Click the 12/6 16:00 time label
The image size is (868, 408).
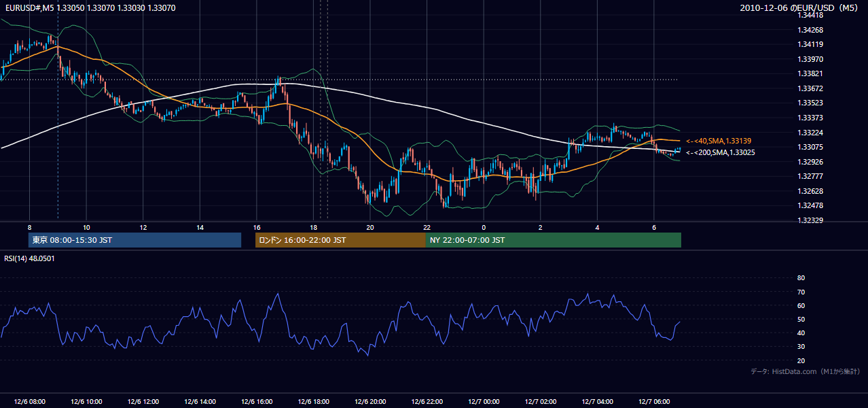[257, 401]
